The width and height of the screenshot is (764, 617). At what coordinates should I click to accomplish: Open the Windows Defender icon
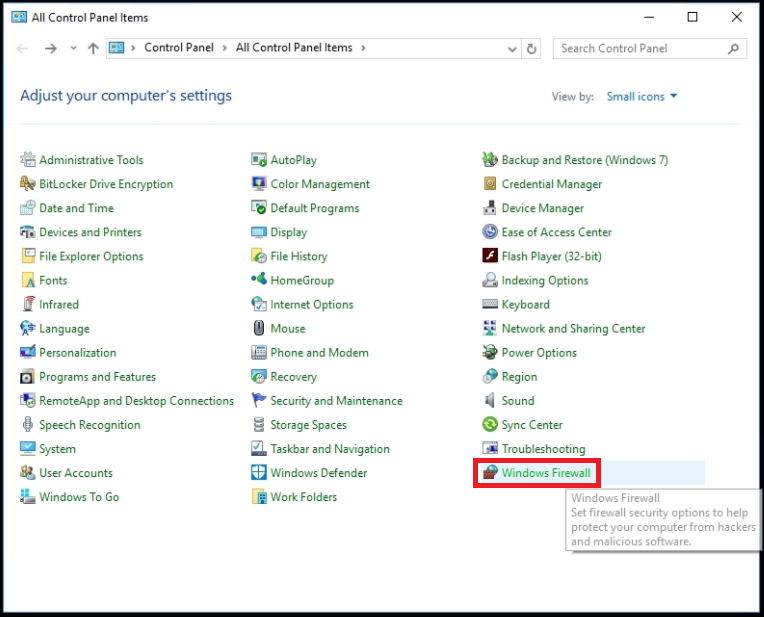tap(259, 473)
